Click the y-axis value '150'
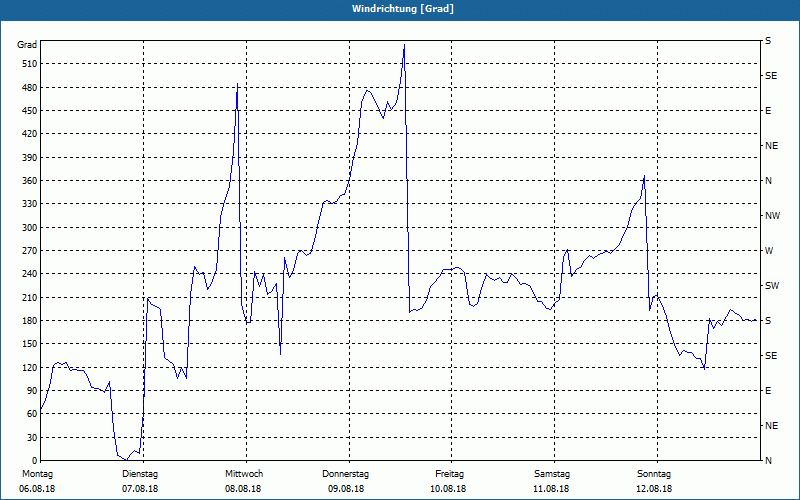This screenshot has width=800, height=500. pos(30,343)
